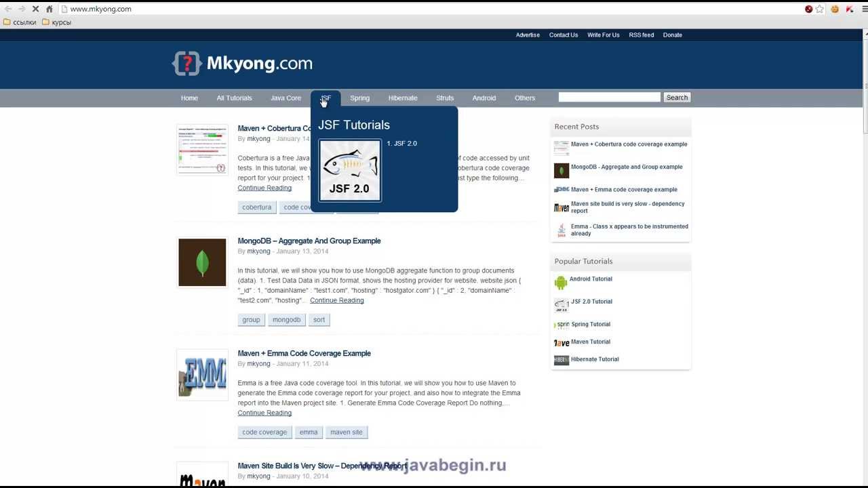Open the 1. JSF 2.0 submenu link
868x488 pixels.
(x=402, y=144)
